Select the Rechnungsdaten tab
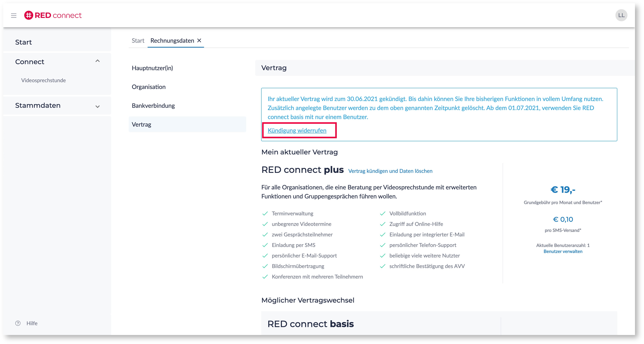 [172, 40]
